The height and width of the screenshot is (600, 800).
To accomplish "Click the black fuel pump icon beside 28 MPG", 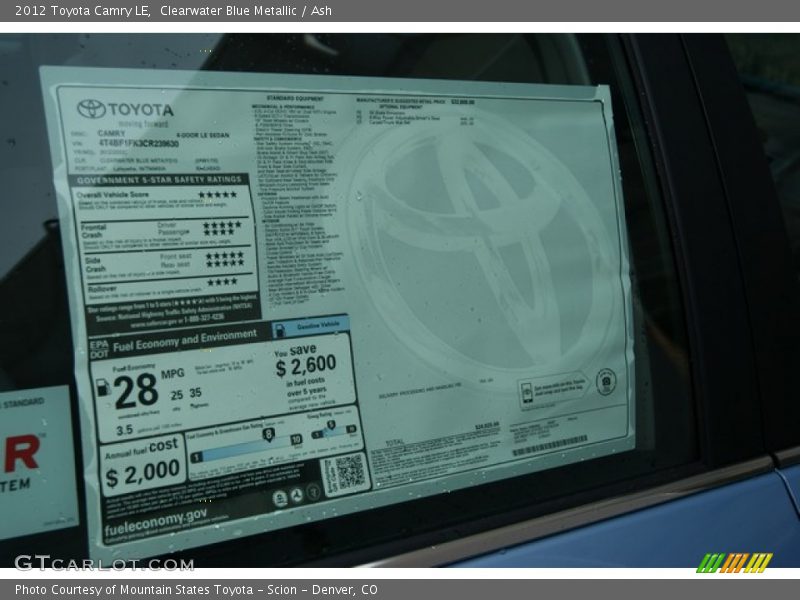I will point(103,386).
